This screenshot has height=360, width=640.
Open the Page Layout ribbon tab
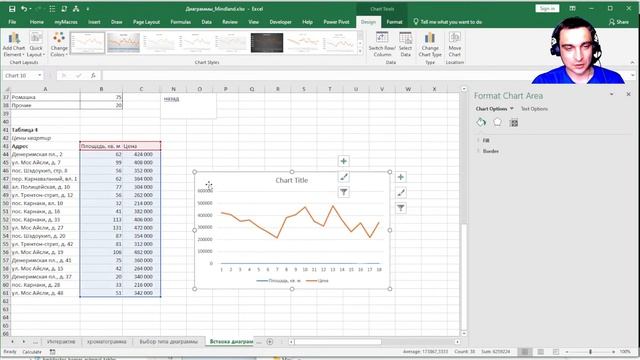146,22
